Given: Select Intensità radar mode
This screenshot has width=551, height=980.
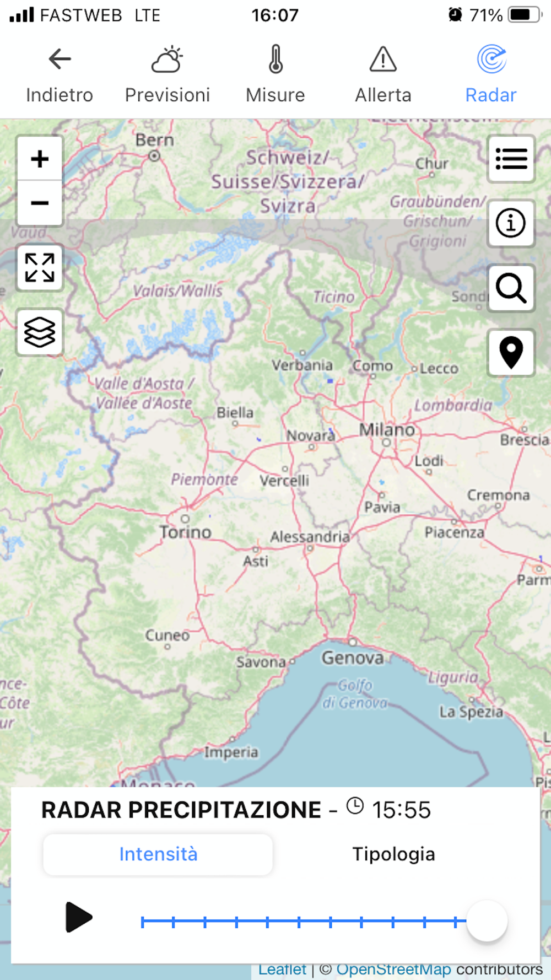Looking at the screenshot, I should tap(158, 854).
